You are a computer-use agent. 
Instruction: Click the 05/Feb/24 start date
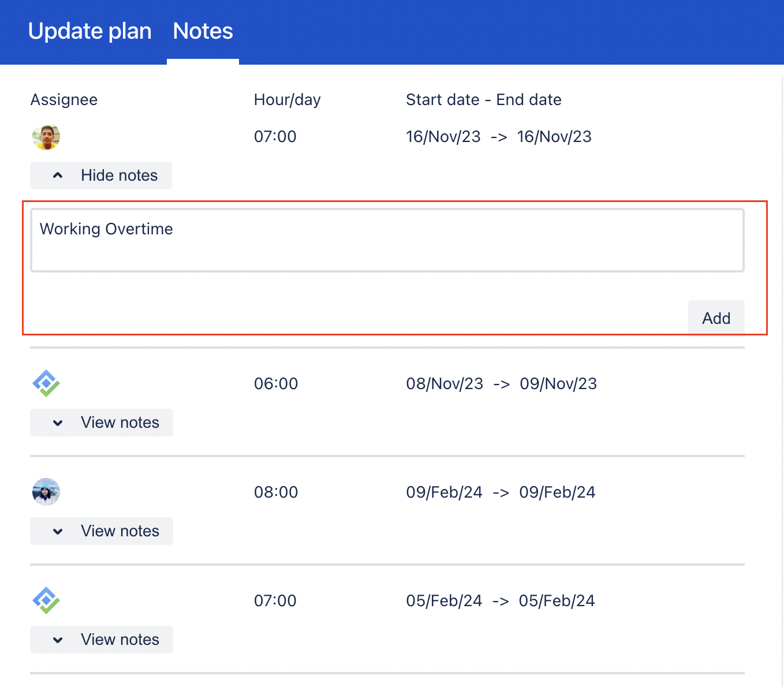click(x=444, y=601)
